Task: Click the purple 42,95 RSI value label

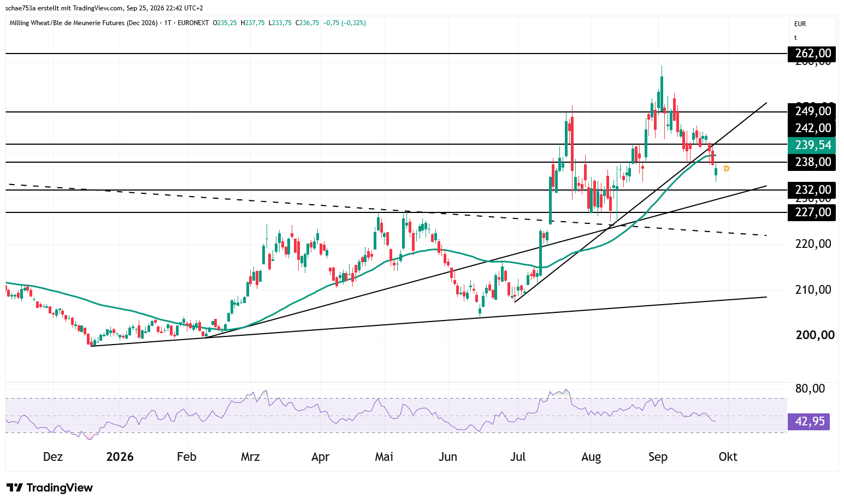Action: (808, 422)
